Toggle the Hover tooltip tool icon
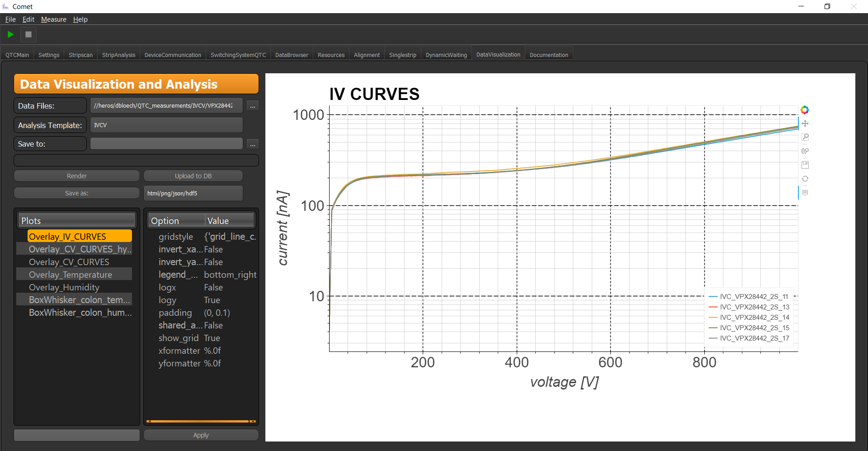 (x=805, y=193)
